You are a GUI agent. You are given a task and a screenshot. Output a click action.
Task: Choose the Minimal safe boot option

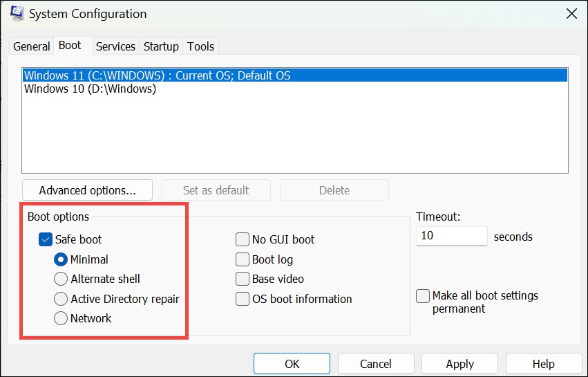(61, 259)
